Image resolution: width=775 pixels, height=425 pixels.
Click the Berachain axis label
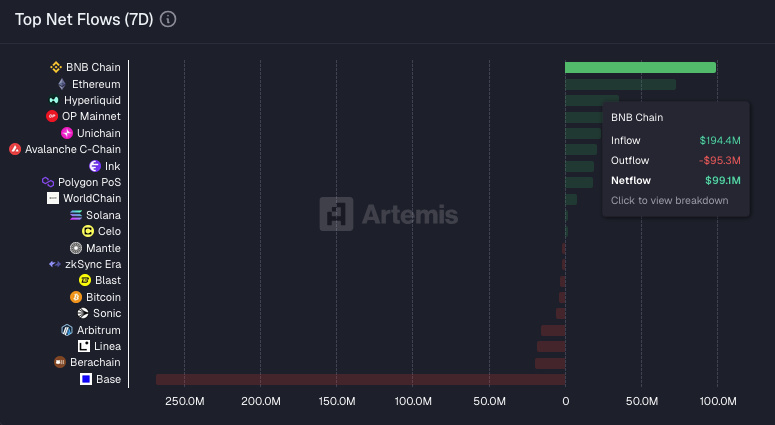pyautogui.click(x=95, y=362)
